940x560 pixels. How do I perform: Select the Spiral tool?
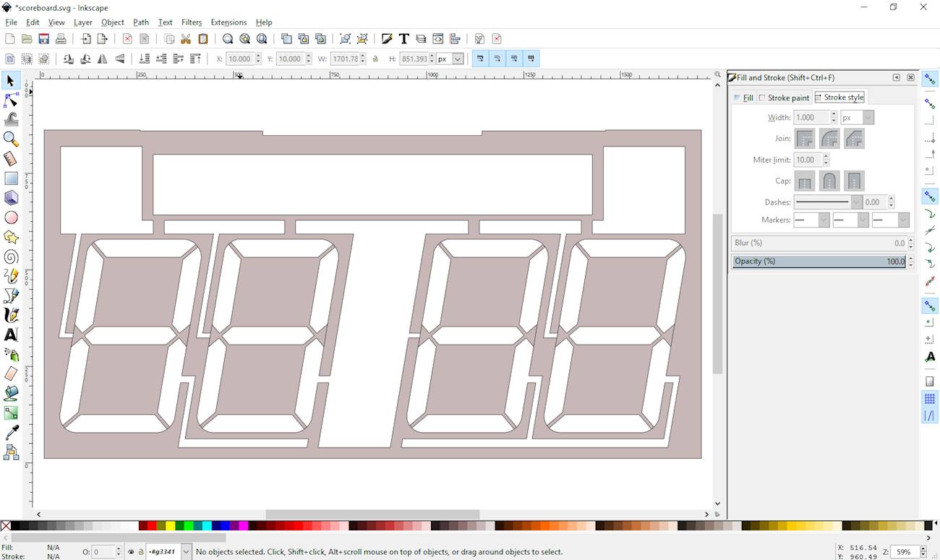(x=11, y=257)
